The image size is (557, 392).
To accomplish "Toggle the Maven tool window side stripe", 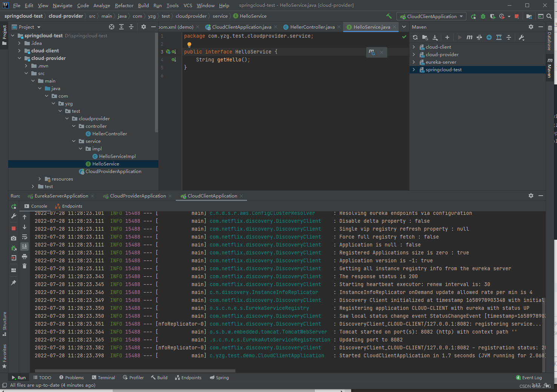I will (550, 68).
